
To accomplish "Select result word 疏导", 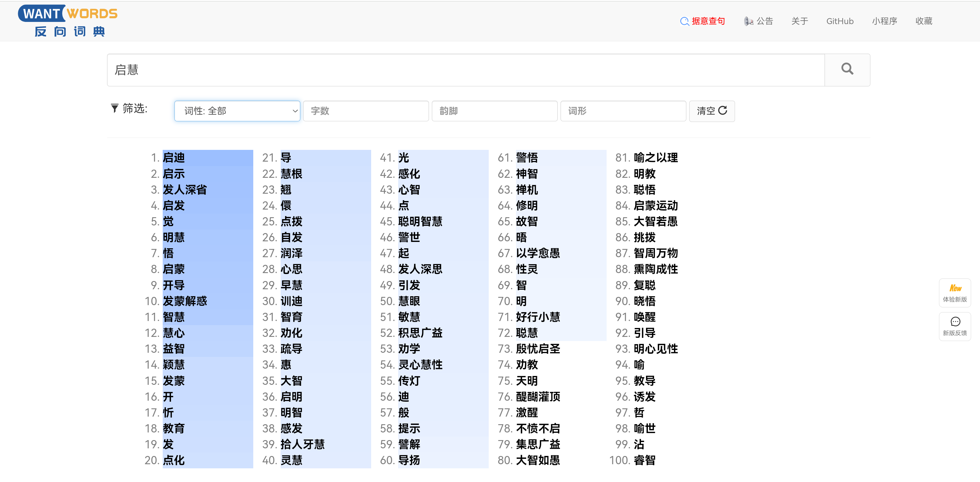I will tap(291, 349).
